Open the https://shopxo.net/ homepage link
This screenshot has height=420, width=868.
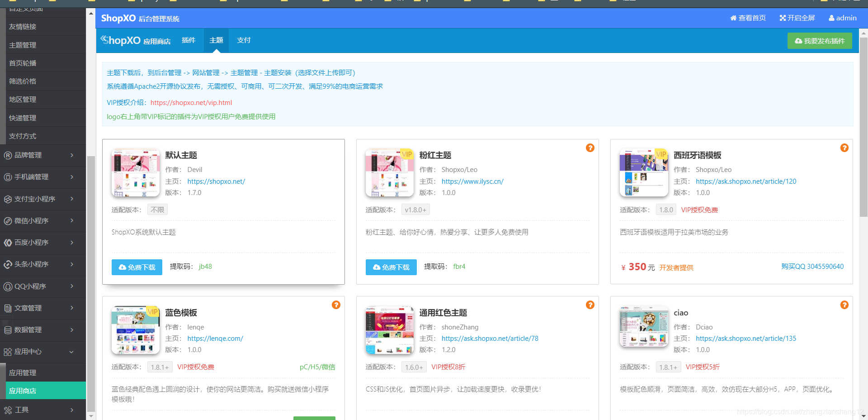point(216,181)
